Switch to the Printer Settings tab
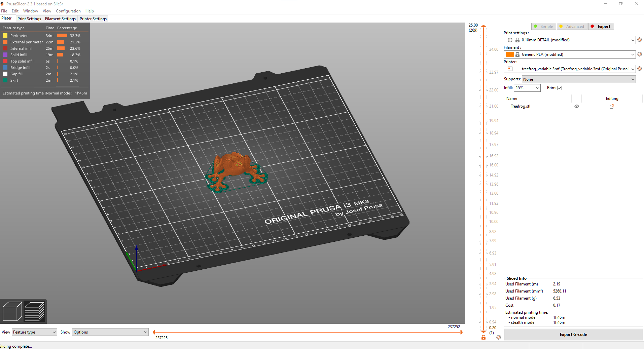Viewport: 644px width, 349px height. coord(93,19)
